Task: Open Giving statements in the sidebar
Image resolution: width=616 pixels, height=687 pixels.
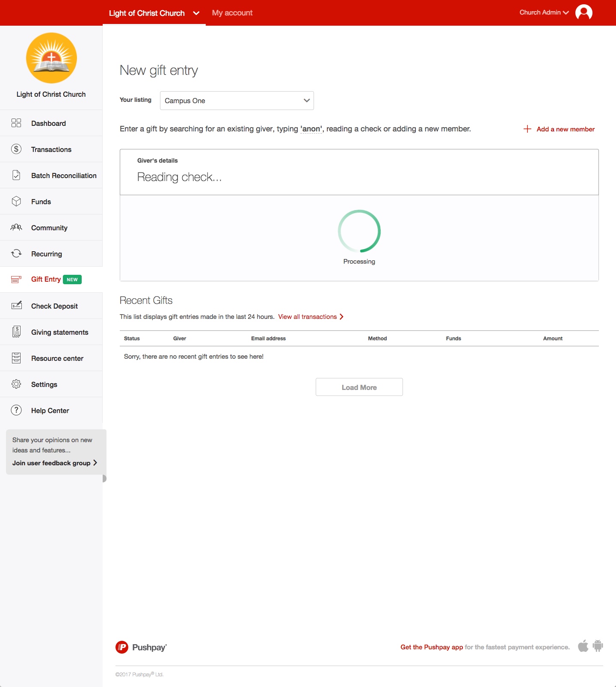Action: click(x=59, y=332)
